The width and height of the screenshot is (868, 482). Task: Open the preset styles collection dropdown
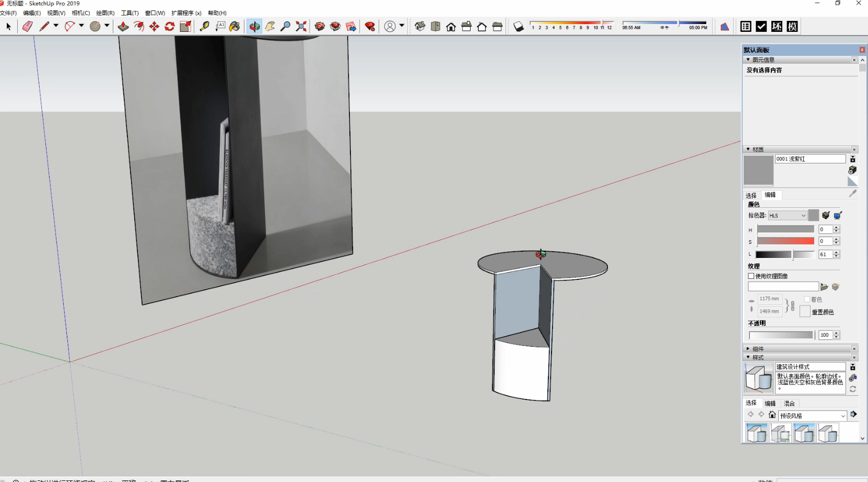[813, 416]
